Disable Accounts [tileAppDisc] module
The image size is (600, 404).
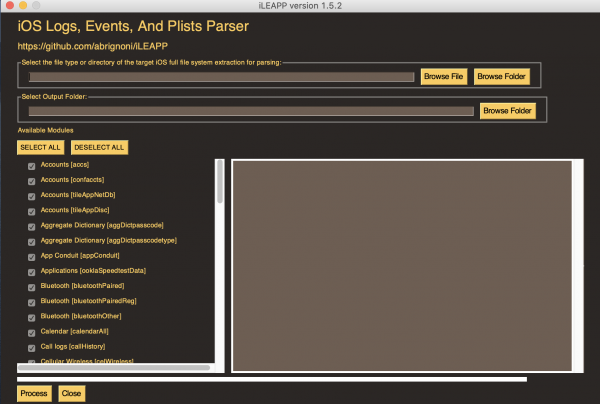point(31,212)
